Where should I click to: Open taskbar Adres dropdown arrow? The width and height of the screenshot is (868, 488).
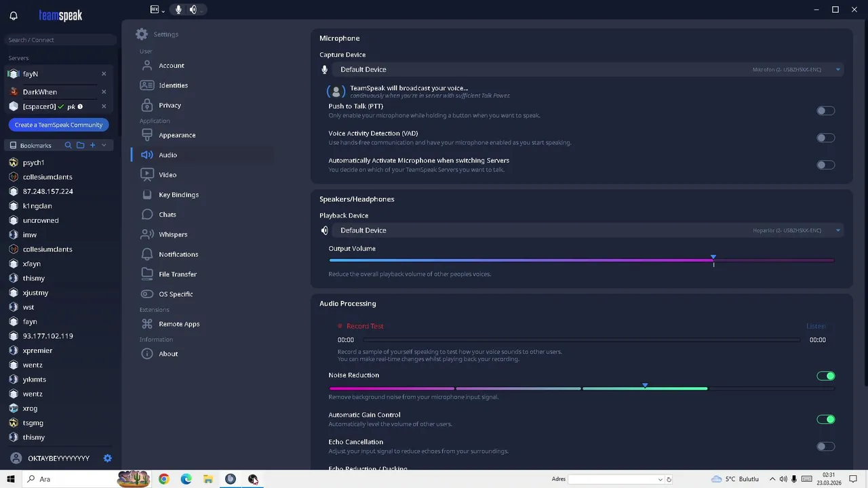pos(660,479)
